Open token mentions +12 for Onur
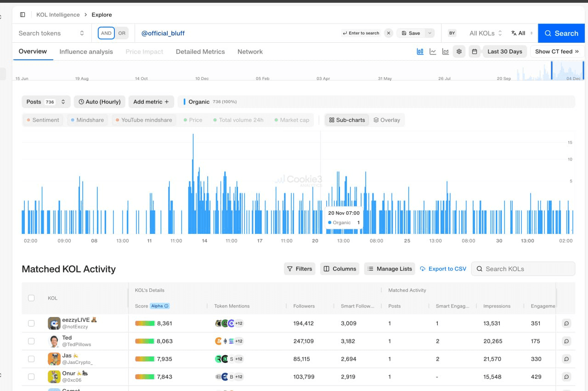 239,377
